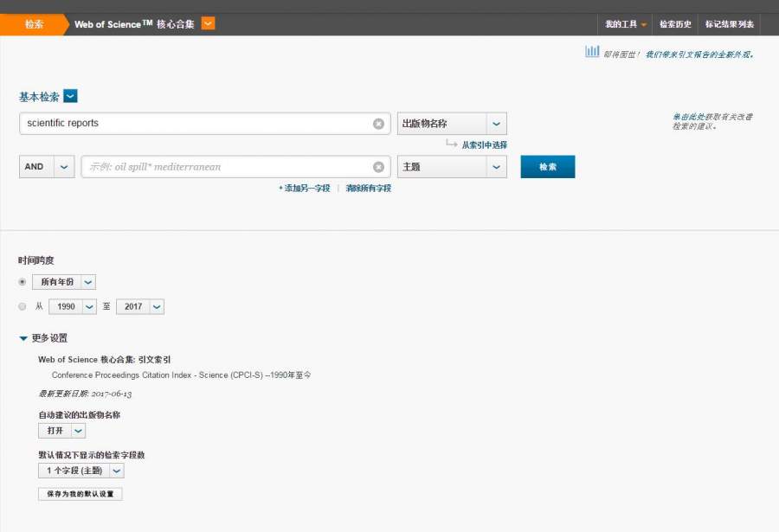Click the 时间跨度 heading
Viewport: 779px width, 532px height.
tap(35, 260)
